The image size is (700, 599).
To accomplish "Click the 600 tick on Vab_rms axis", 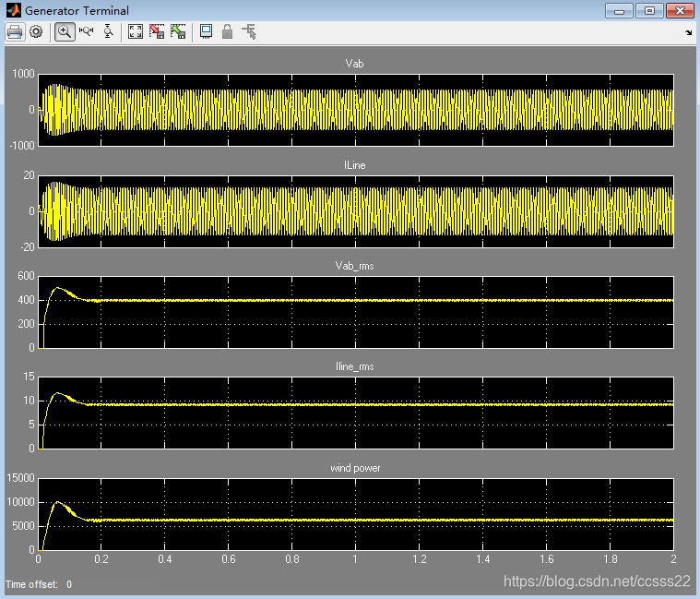I will pyautogui.click(x=26, y=276).
